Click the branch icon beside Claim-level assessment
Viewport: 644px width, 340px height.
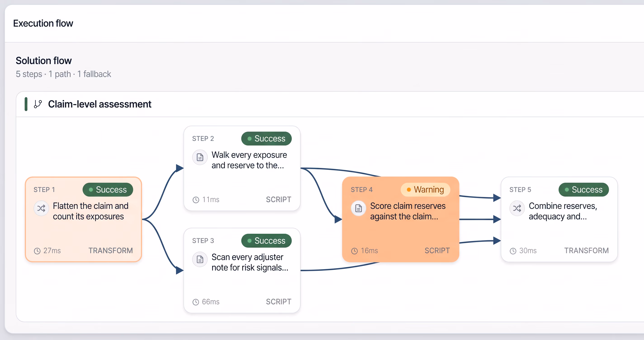pos(38,104)
